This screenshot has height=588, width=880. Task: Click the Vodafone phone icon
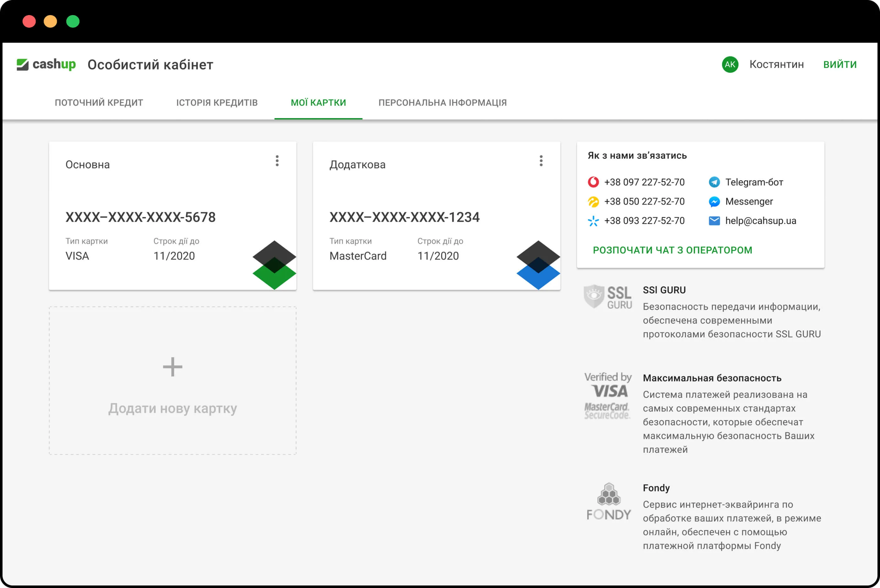pos(593,182)
